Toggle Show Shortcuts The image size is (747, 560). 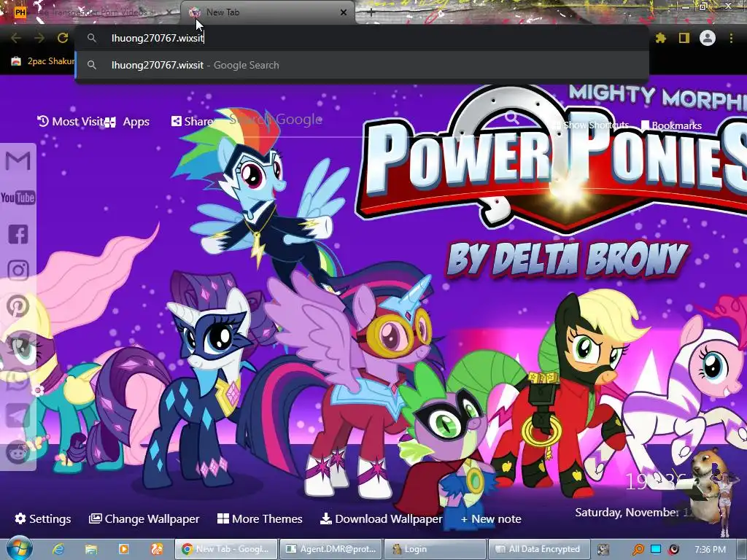pos(592,125)
